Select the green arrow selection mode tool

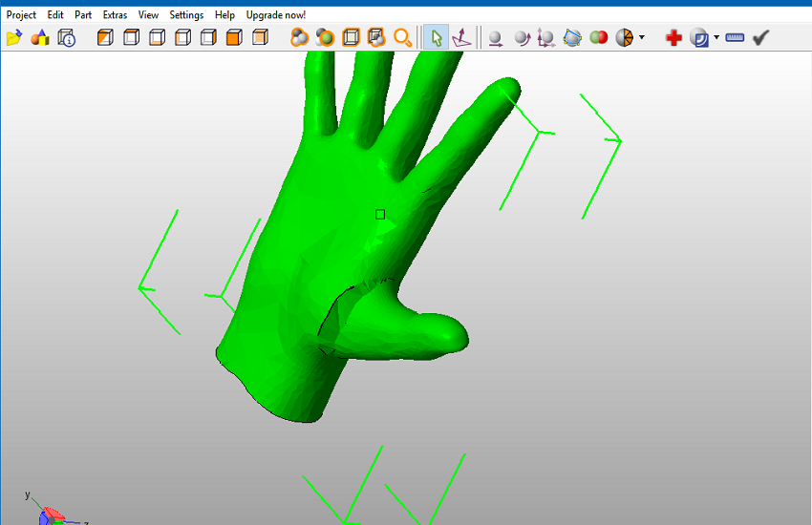click(x=436, y=38)
